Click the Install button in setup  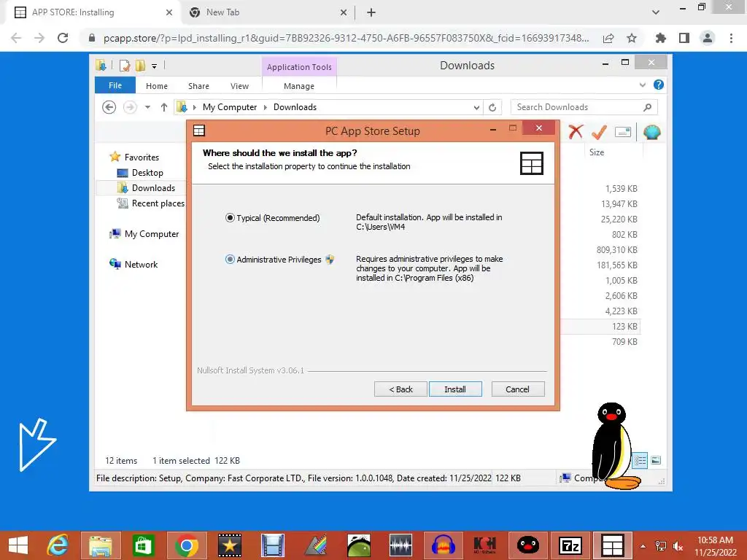[455, 389]
